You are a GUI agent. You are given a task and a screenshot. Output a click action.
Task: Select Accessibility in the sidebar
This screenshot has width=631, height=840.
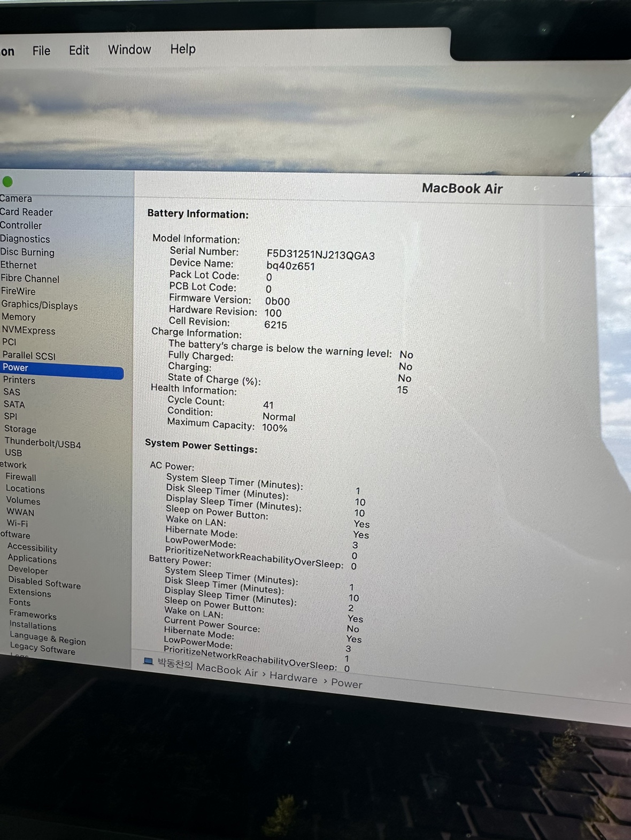click(x=32, y=548)
